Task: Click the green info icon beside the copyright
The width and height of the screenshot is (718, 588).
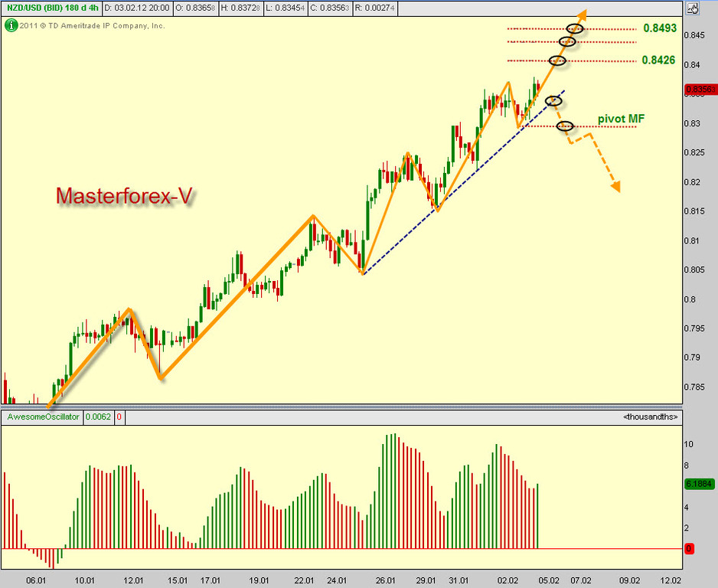Action: click(10, 25)
